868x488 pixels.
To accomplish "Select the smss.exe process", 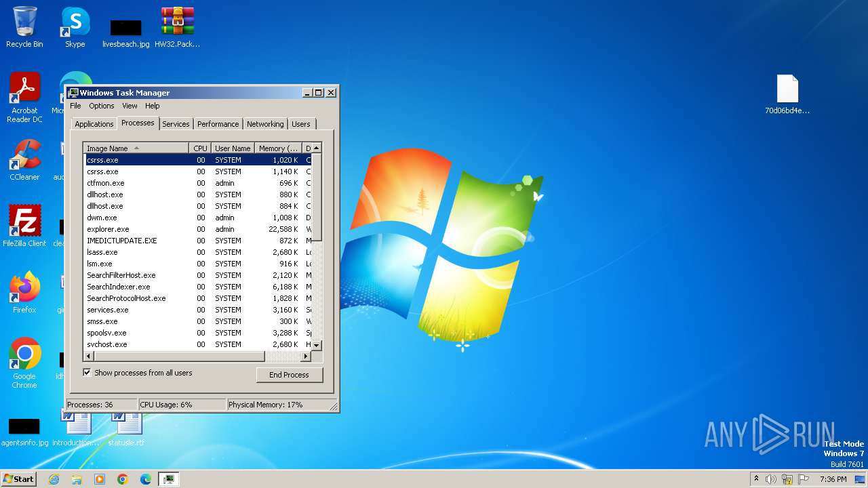I will pyautogui.click(x=197, y=321).
